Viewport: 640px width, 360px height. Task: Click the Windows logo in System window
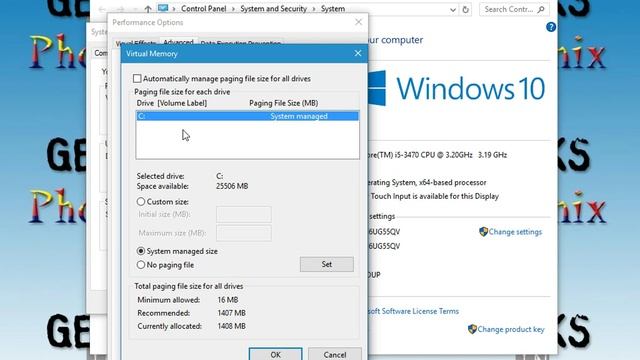tap(377, 88)
